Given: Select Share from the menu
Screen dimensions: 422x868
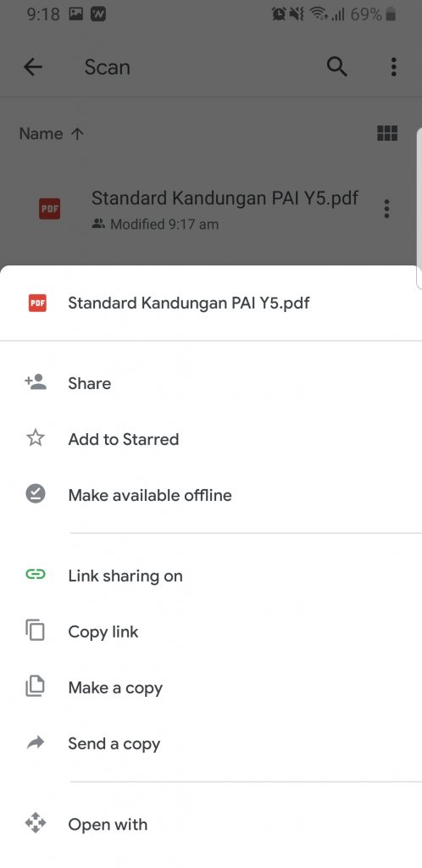Looking at the screenshot, I should 211,383.
